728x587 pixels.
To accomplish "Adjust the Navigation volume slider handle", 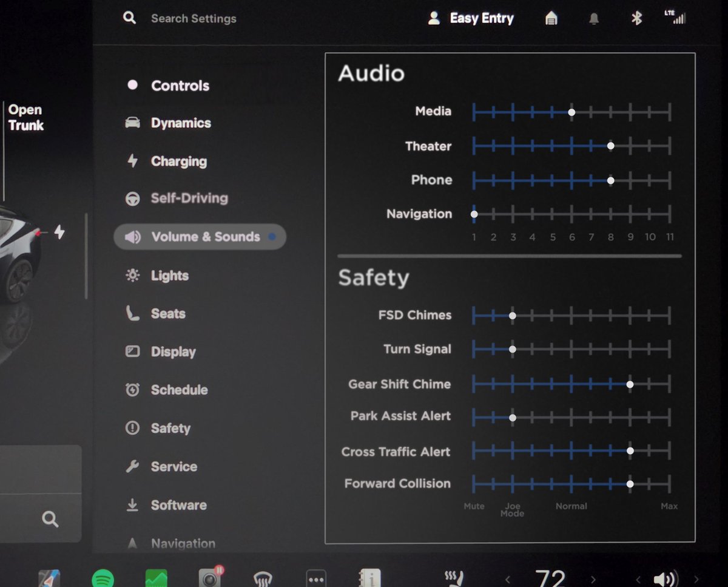I will (x=474, y=214).
